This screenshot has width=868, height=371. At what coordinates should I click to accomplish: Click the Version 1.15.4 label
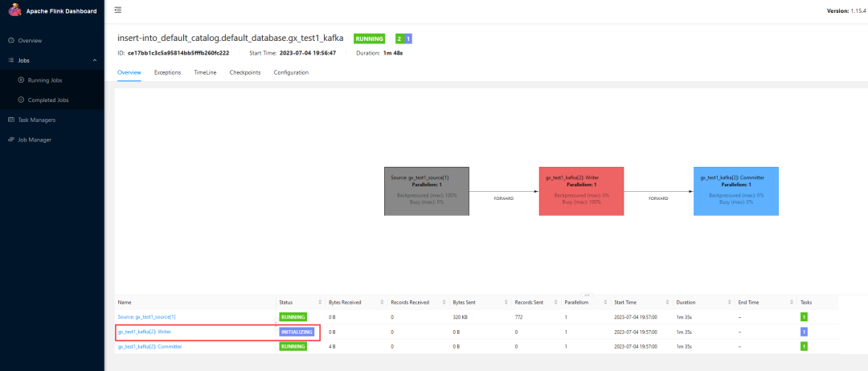(x=845, y=11)
